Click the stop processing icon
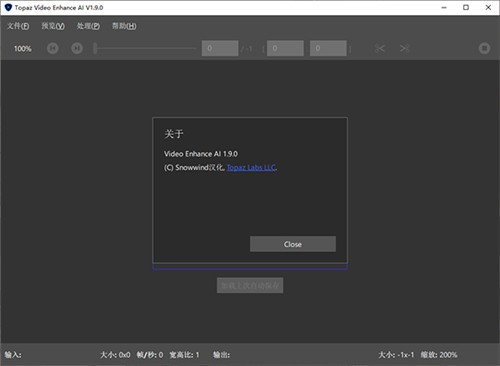Viewport: 500px width, 366px height. pos(484,48)
